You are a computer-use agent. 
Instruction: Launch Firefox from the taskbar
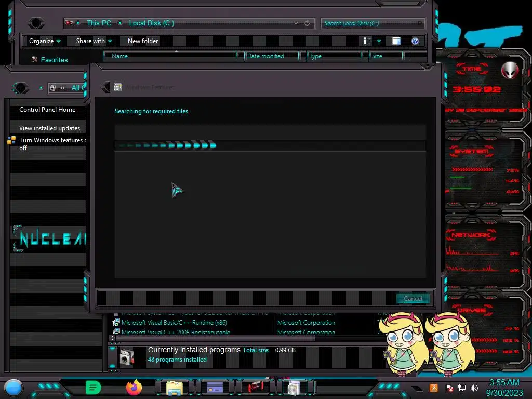134,388
